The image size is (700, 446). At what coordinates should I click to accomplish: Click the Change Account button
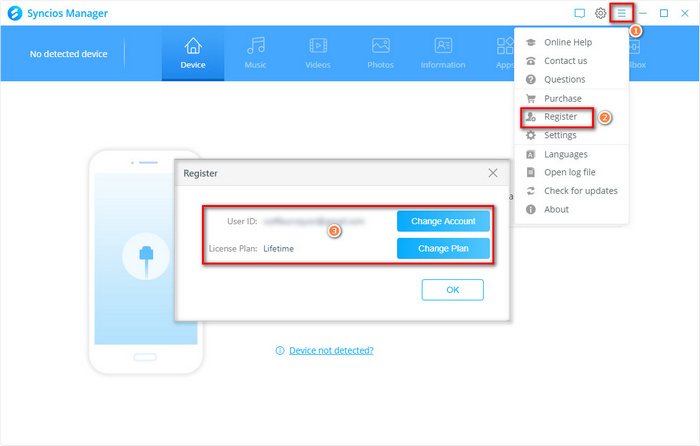point(443,221)
